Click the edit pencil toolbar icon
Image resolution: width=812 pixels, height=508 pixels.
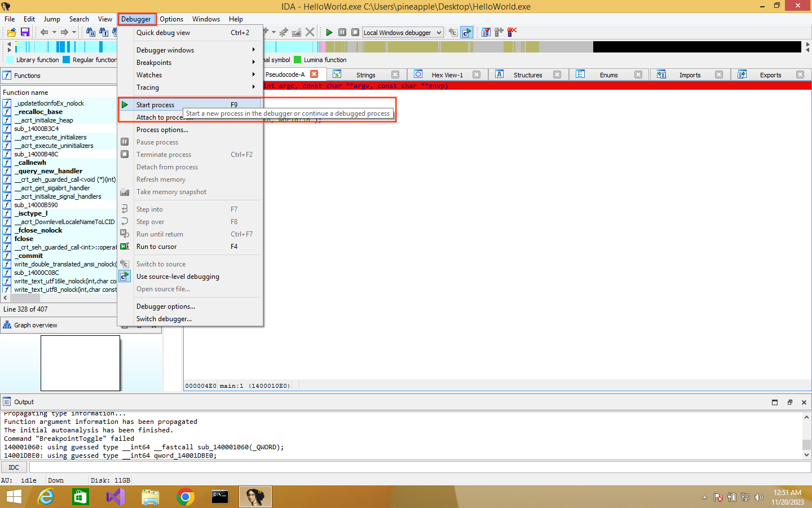297,32
